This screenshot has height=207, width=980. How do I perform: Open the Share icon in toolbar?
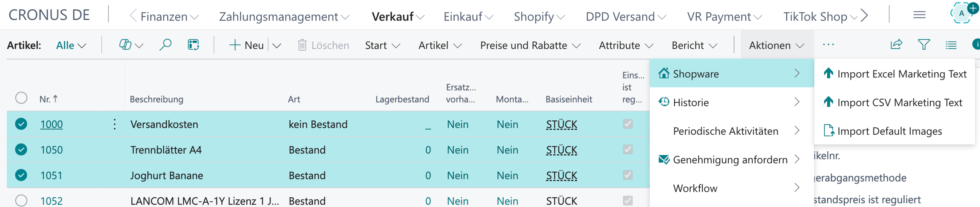(x=896, y=44)
